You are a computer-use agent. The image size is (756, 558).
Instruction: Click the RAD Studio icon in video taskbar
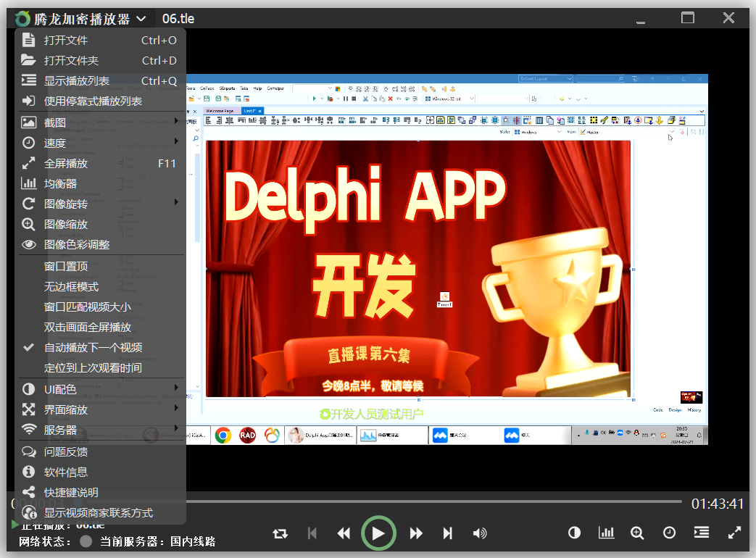click(x=247, y=436)
